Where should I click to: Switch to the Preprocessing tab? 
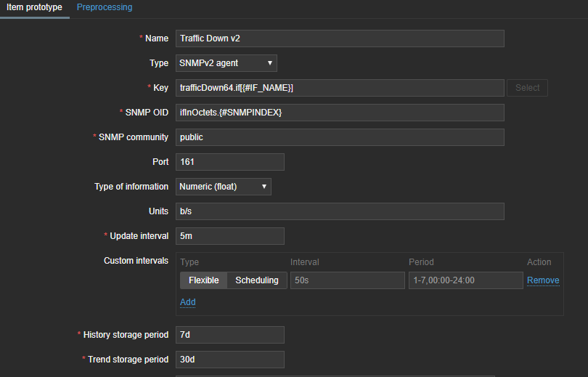[x=105, y=7]
